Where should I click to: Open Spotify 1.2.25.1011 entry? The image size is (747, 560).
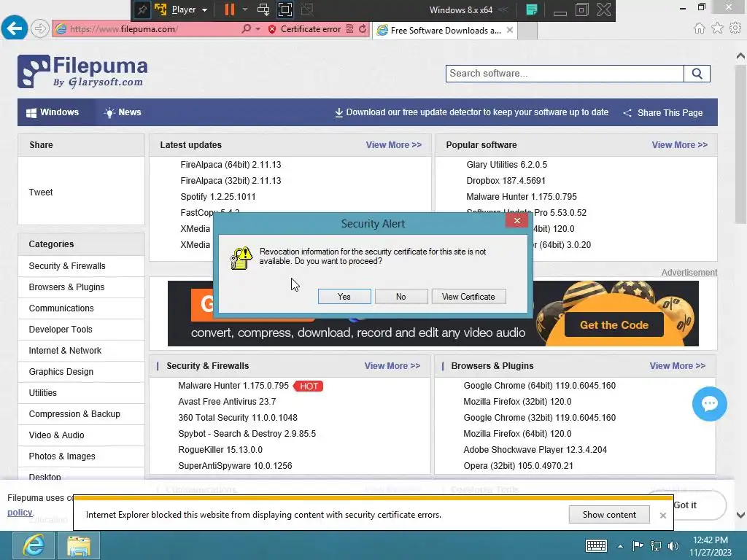217,197
